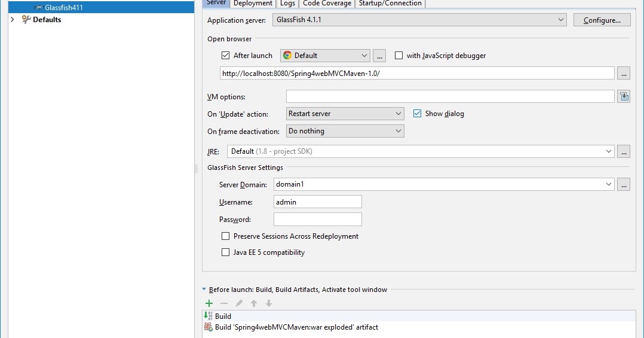Click the VM options input field

coord(450,97)
